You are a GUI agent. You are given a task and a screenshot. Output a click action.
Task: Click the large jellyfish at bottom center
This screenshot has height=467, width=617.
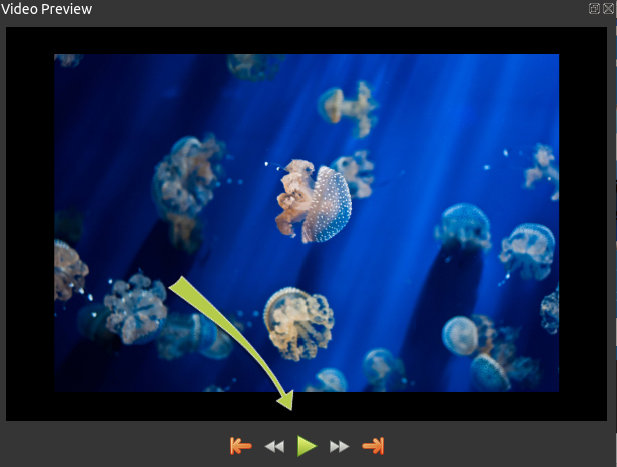[298, 322]
